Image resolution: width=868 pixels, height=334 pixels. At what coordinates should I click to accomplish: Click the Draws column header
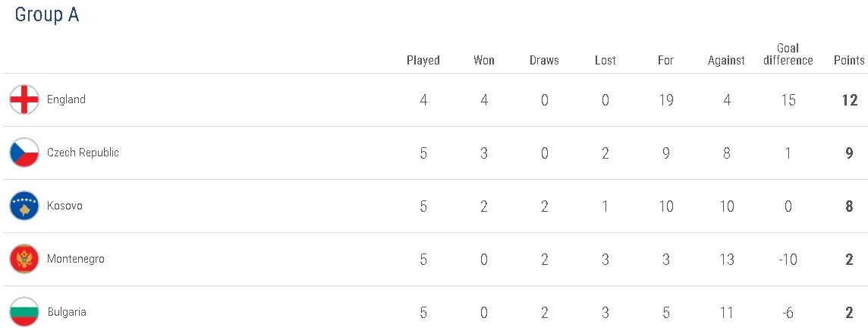coord(544,61)
